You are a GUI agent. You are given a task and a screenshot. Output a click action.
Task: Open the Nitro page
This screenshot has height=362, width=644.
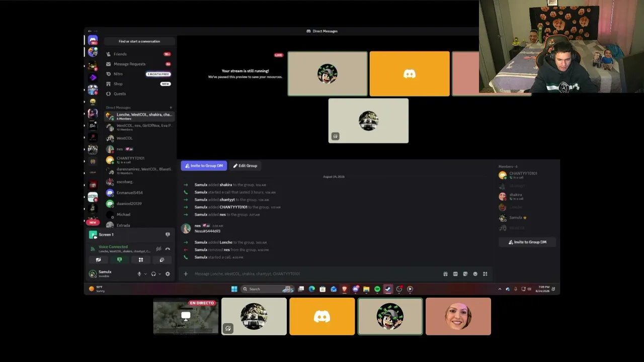click(139, 74)
